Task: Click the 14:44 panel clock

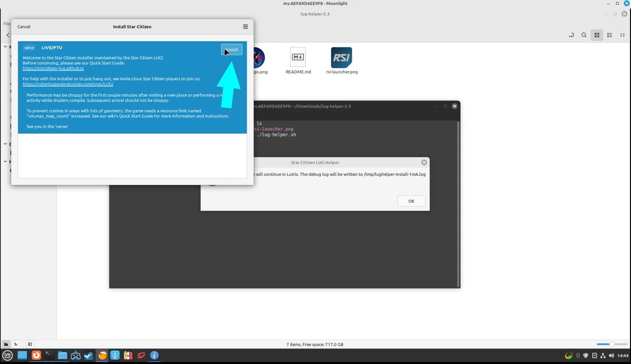Action: pos(623,356)
